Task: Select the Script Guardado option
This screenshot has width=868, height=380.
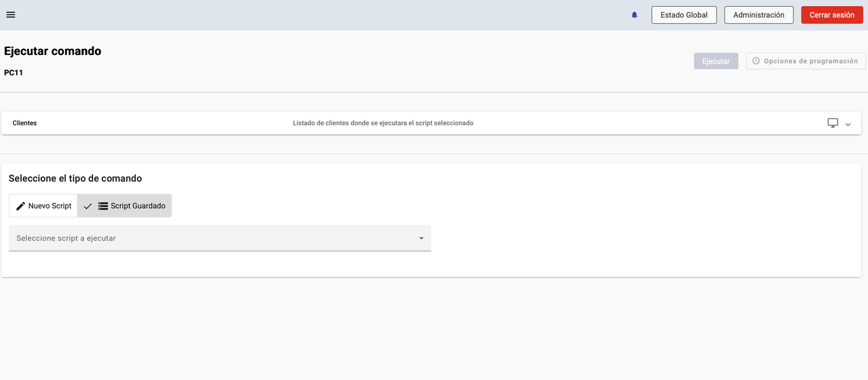Action: [x=124, y=206]
